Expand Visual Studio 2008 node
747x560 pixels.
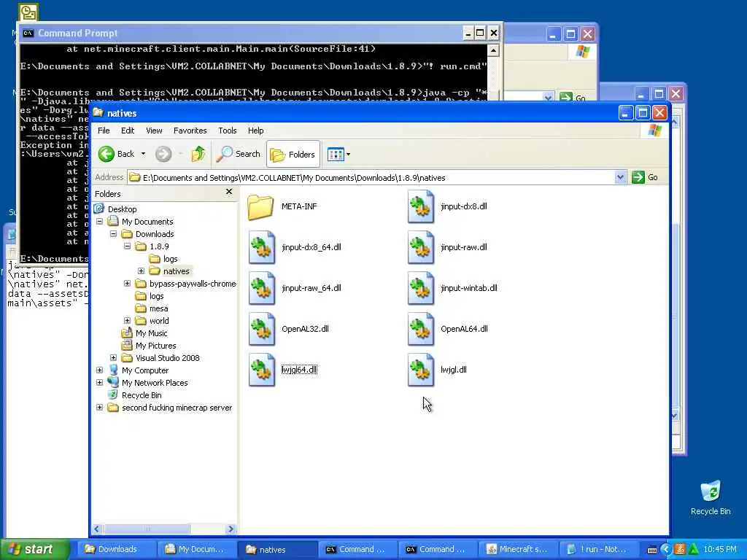[113, 357]
